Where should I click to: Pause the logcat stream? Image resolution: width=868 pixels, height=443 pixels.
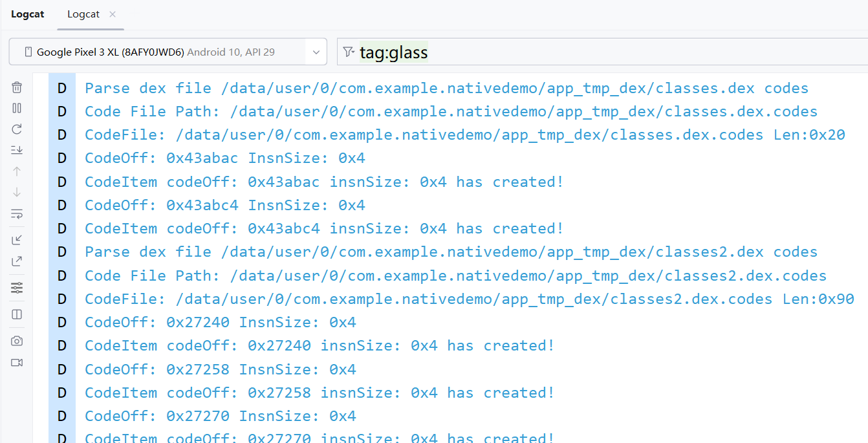pos(17,108)
